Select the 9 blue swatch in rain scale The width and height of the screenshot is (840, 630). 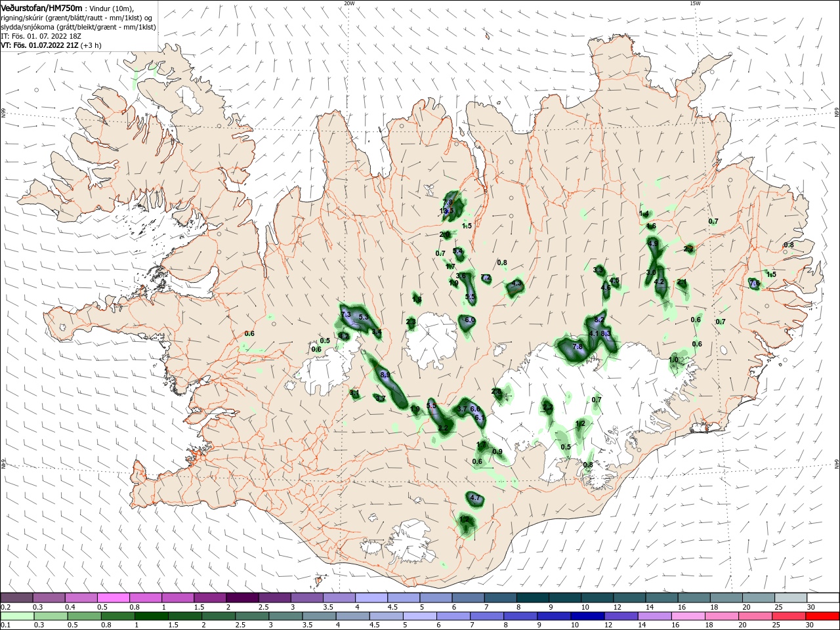555,616
